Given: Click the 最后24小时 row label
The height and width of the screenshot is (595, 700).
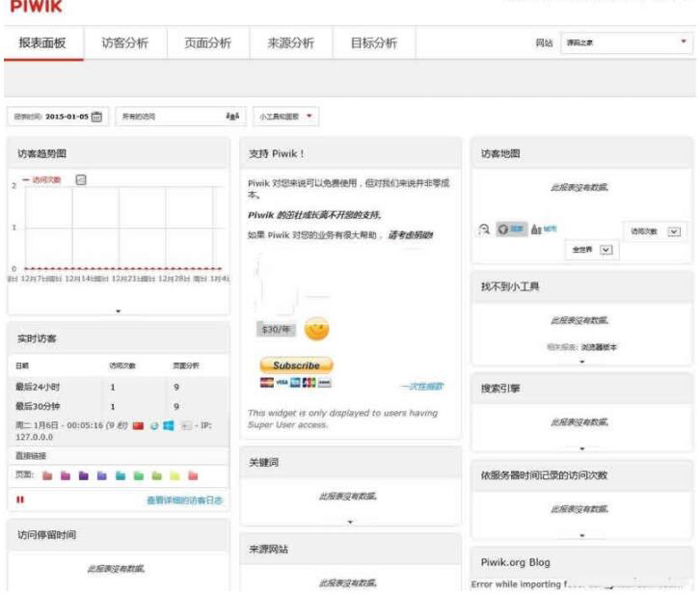Looking at the screenshot, I should pyautogui.click(x=38, y=387).
